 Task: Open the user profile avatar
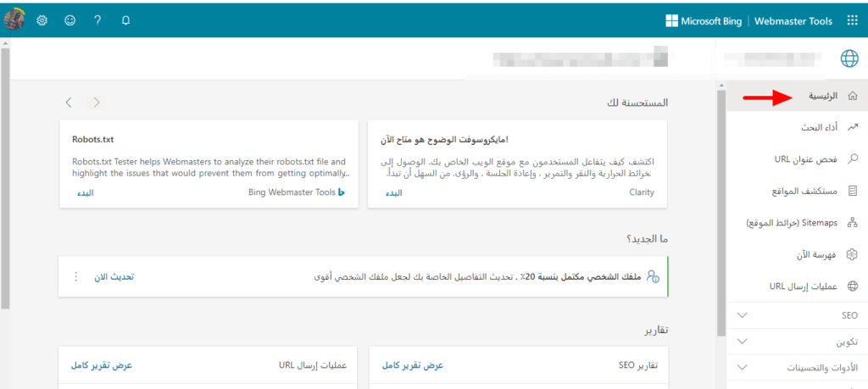(x=14, y=20)
